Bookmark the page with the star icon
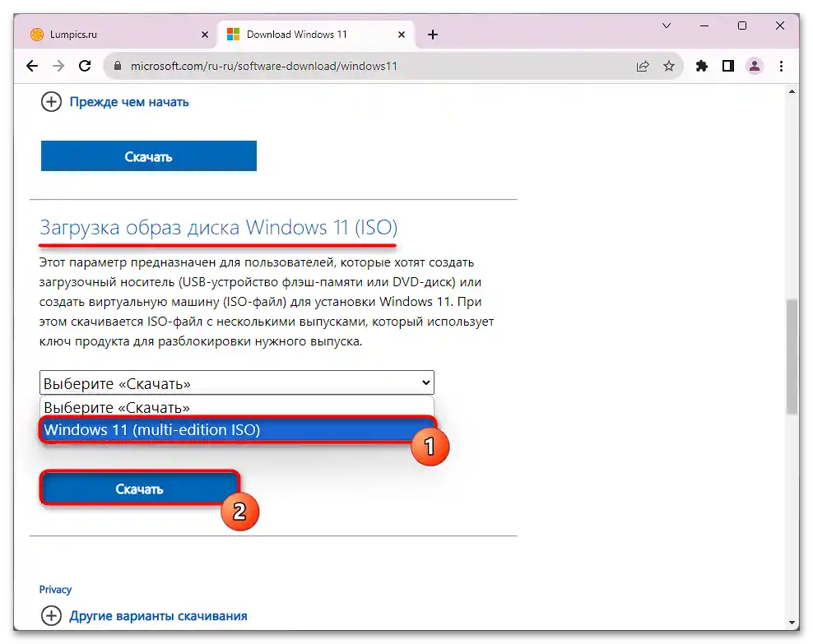Screen dimensions: 813x644 (x=669, y=66)
